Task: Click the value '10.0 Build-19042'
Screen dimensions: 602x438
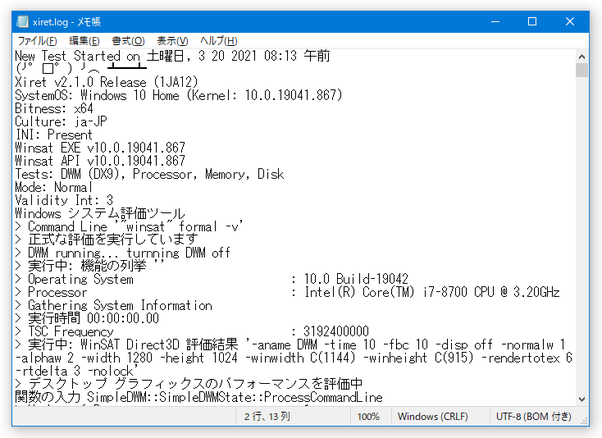Action: click(356, 279)
